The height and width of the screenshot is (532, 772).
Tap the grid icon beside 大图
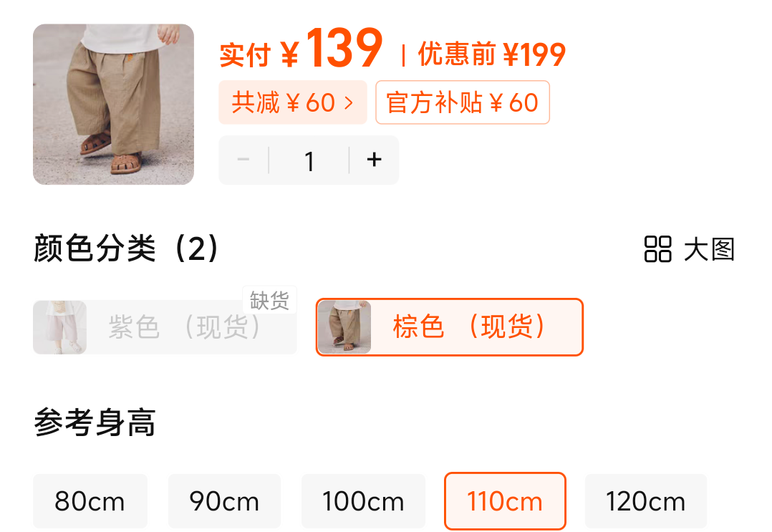coord(657,249)
